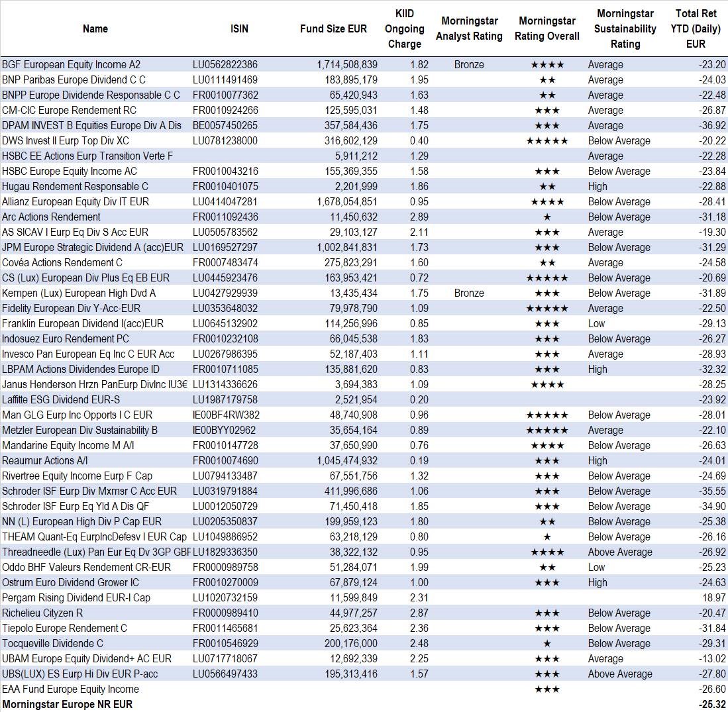728x712 pixels.
Task: Click the Bronze rating for Kempen (Lux) fund
Action: 469,293
